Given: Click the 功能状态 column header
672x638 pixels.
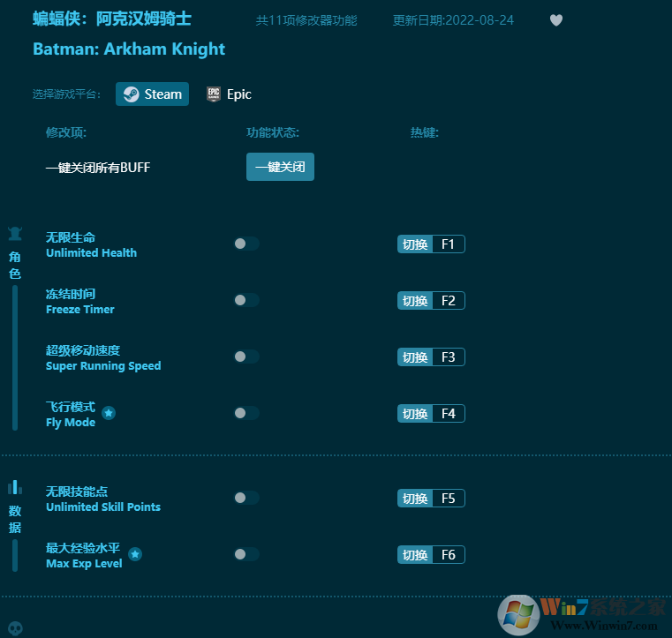Looking at the screenshot, I should pos(273,132).
